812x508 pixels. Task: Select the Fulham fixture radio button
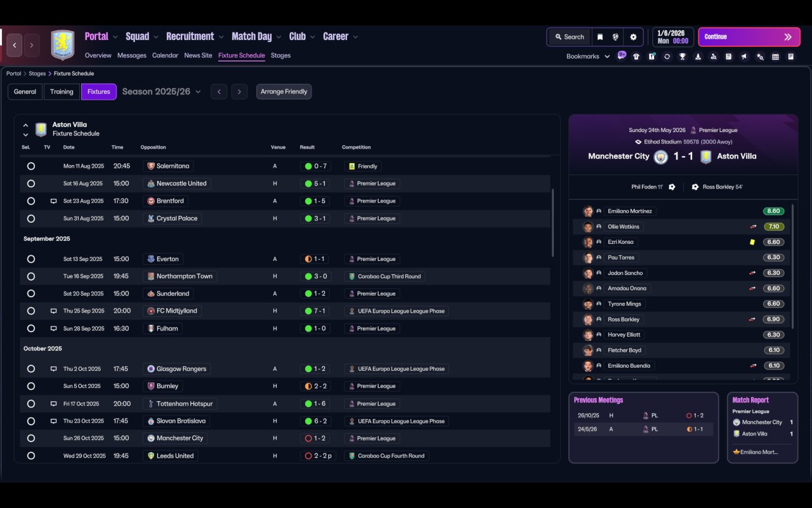31,329
